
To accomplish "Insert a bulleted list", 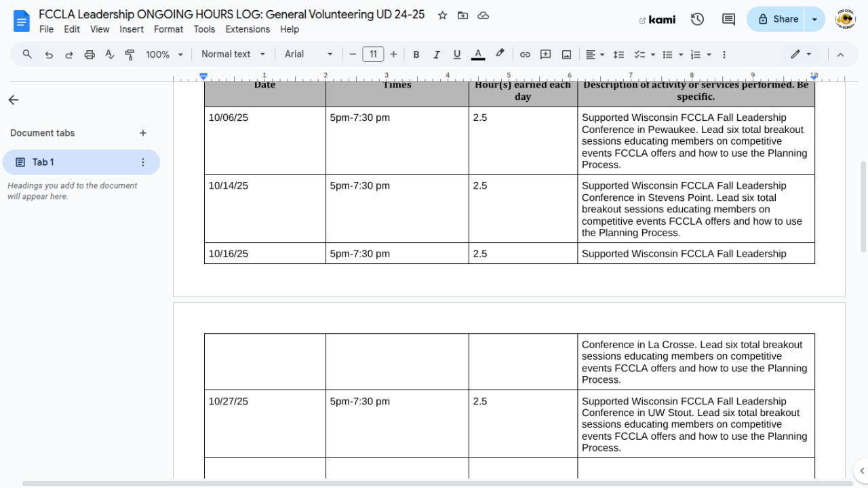I will point(667,54).
